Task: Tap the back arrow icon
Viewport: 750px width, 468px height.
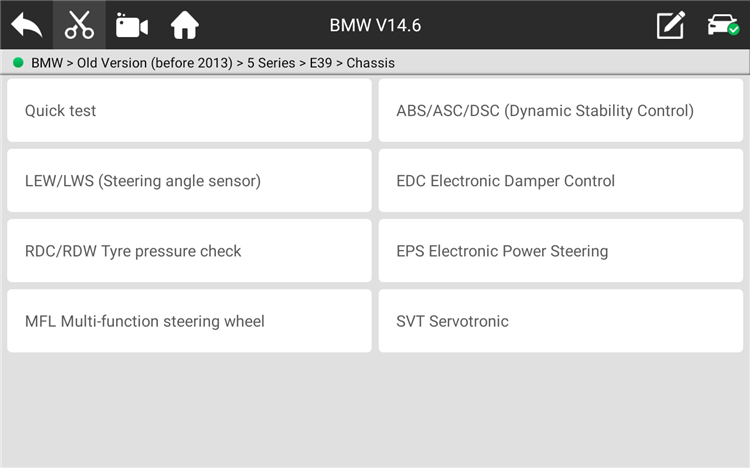Action: (x=26, y=25)
